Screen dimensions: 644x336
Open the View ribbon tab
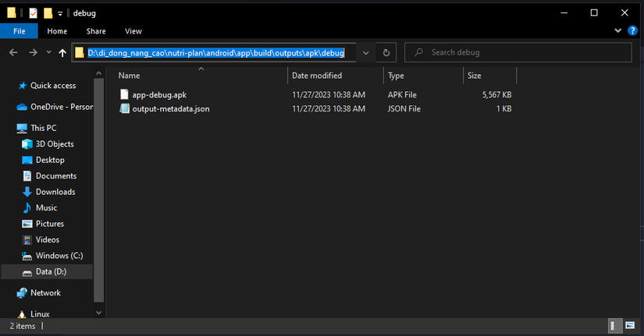[x=133, y=31]
